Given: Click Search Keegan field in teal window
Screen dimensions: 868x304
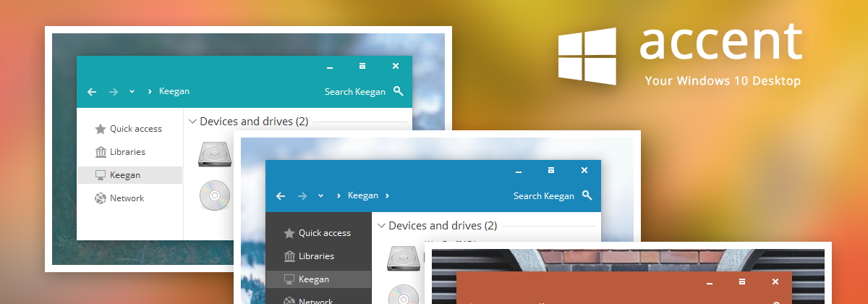Looking at the screenshot, I should click(x=357, y=91).
